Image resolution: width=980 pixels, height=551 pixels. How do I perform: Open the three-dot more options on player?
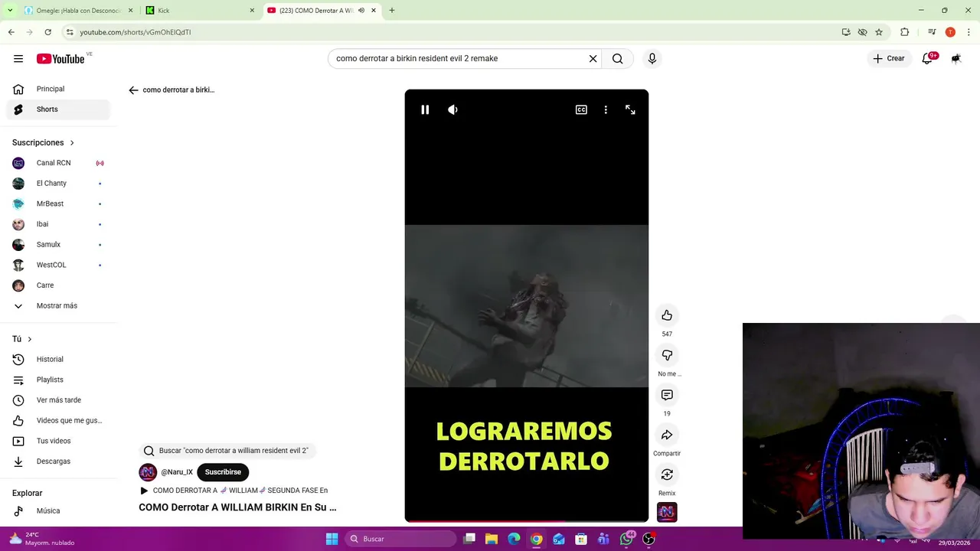click(606, 109)
